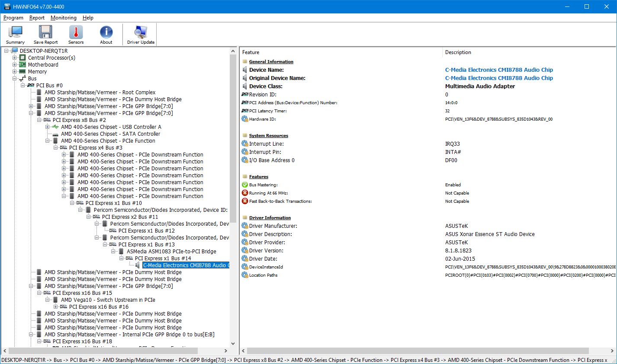Click the Multimedia Audio Adapter value
The image size is (617, 364).
(x=480, y=86)
